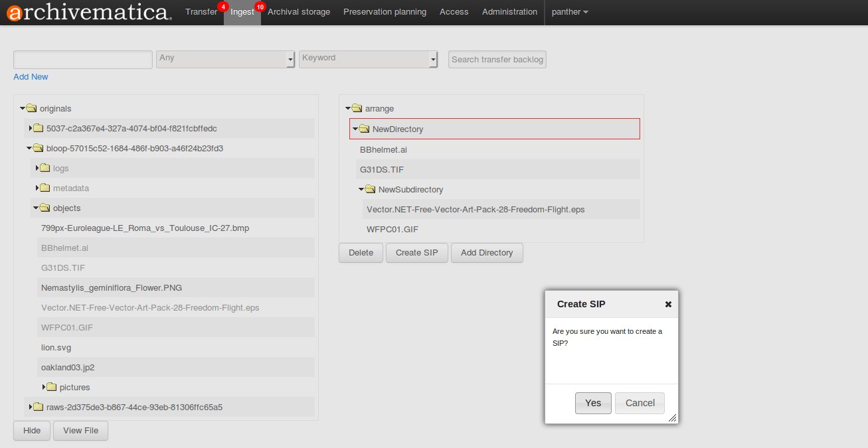Click the NewSubdirectory folder icon

370,189
